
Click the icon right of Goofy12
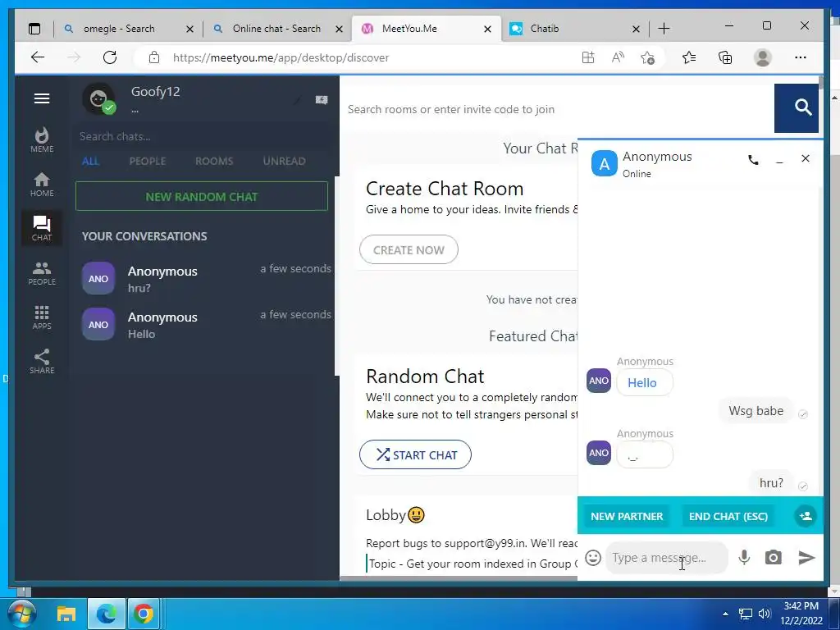point(322,99)
